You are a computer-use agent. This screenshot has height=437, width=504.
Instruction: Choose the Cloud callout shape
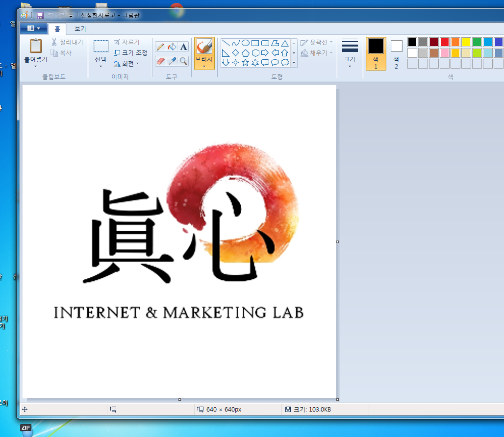tap(285, 63)
